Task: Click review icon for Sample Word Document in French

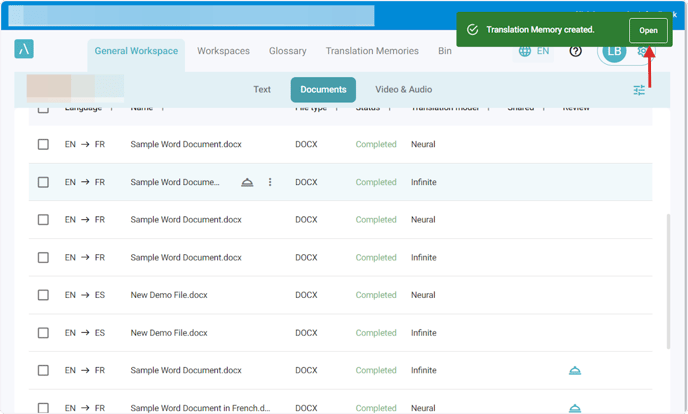Action: tap(574, 407)
